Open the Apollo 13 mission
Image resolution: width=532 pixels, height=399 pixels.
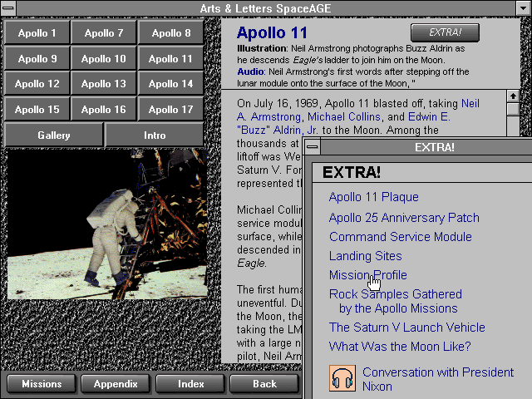tap(104, 84)
